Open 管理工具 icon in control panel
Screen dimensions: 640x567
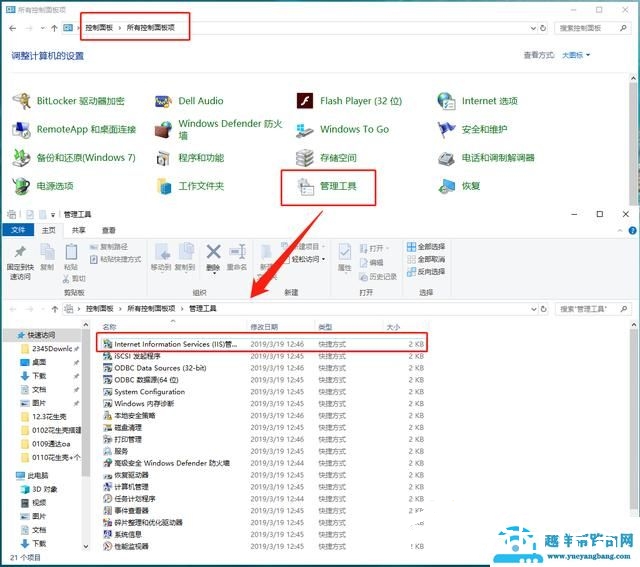click(305, 187)
